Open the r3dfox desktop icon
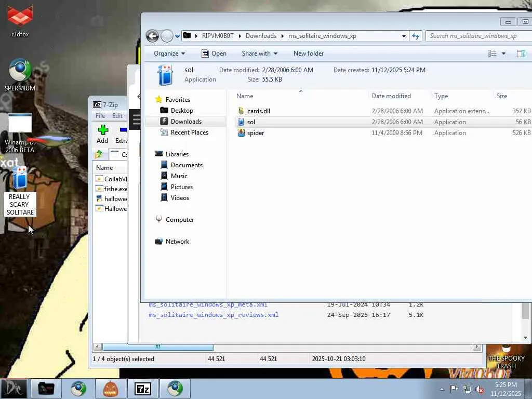532x399 pixels. pos(20,21)
